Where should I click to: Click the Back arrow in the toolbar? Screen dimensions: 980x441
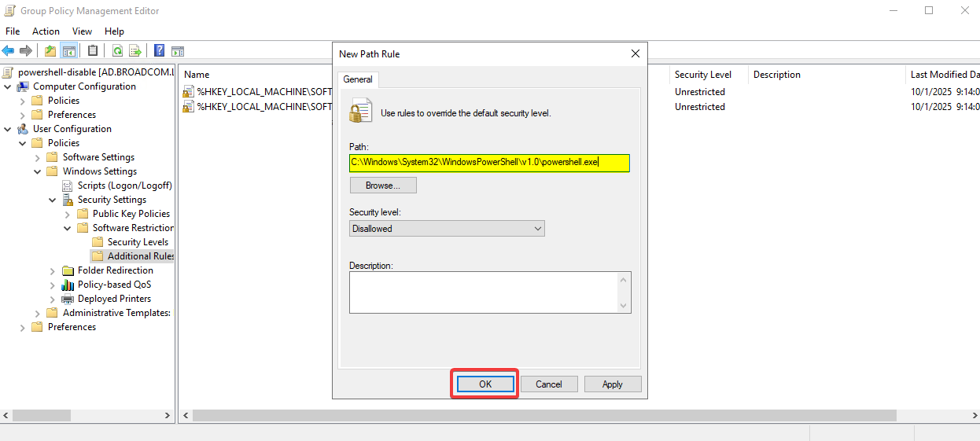click(x=8, y=51)
